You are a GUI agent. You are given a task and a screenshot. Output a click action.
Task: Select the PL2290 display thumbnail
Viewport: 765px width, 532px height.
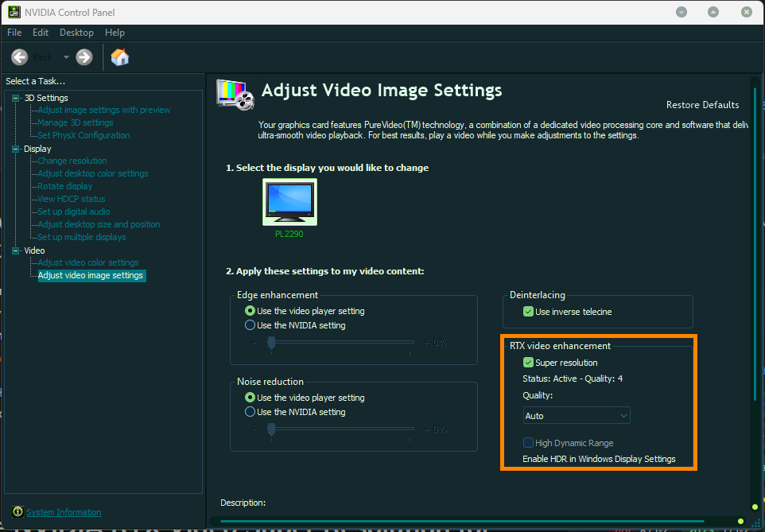tap(289, 201)
